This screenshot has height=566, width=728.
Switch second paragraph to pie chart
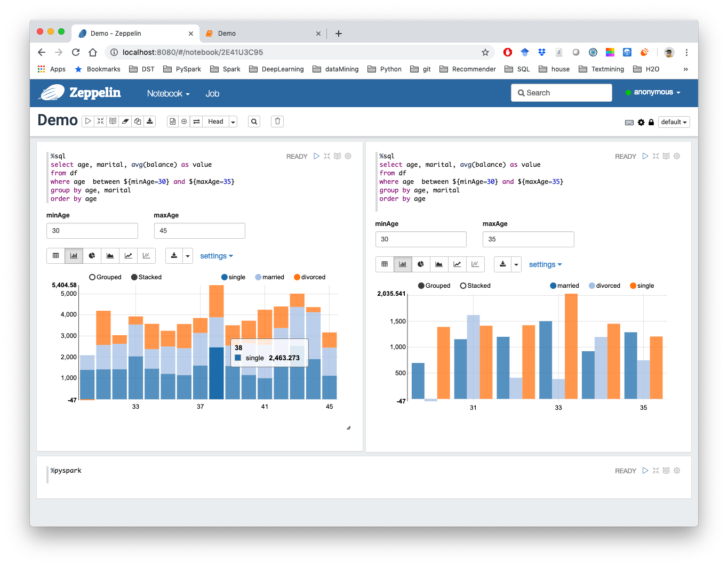click(x=421, y=264)
